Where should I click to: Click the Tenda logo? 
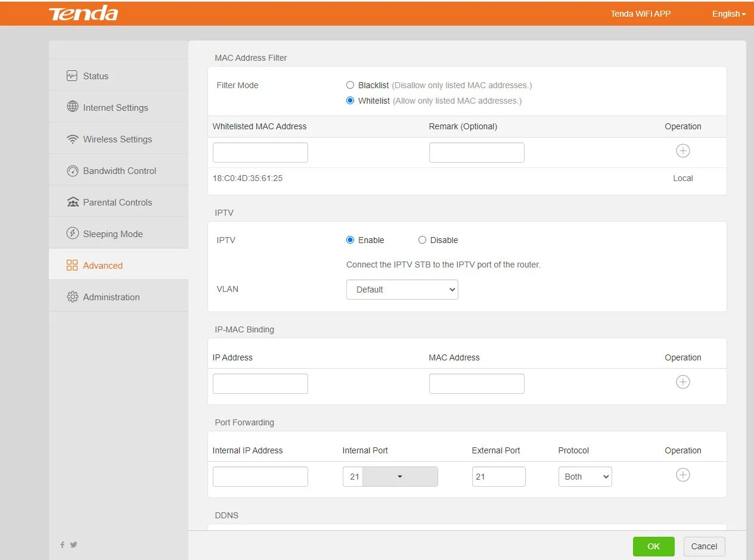83,14
